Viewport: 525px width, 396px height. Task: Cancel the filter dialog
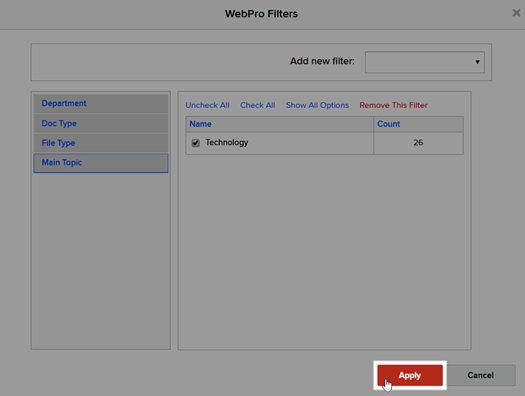pyautogui.click(x=480, y=375)
